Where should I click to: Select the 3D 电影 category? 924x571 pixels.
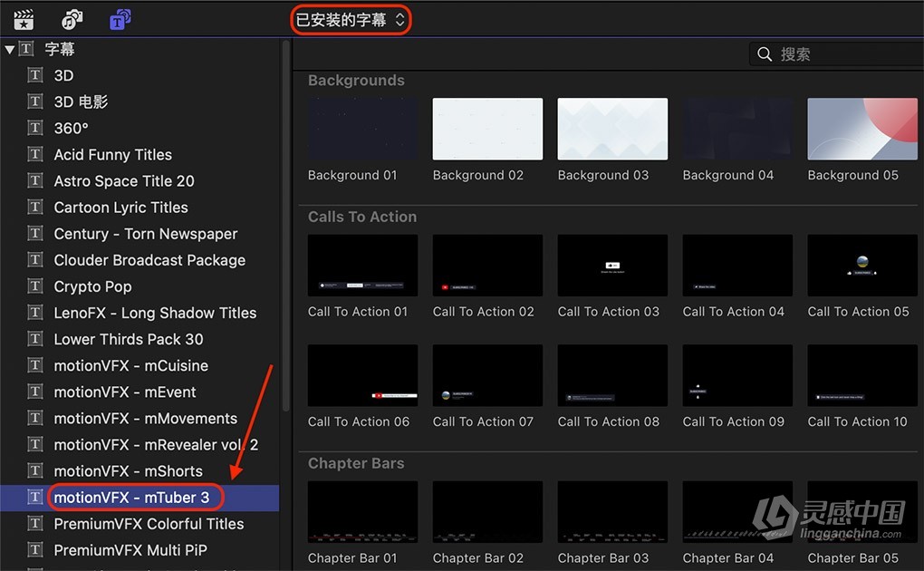(x=81, y=102)
